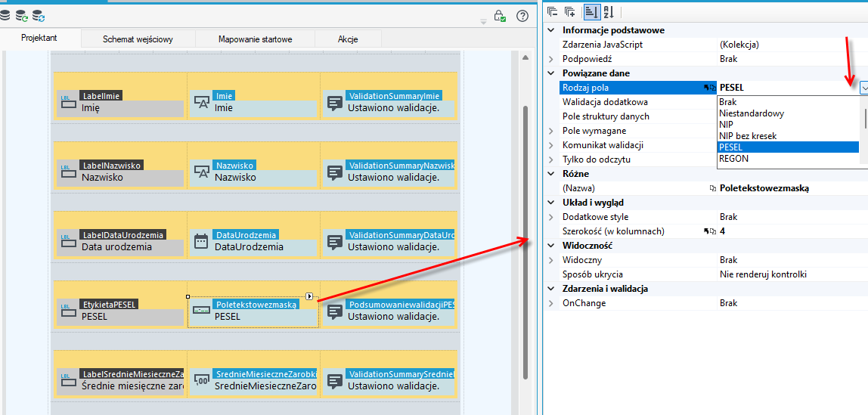The height and width of the screenshot is (415, 868).
Task: Collapse all property categories icon
Action: (552, 11)
